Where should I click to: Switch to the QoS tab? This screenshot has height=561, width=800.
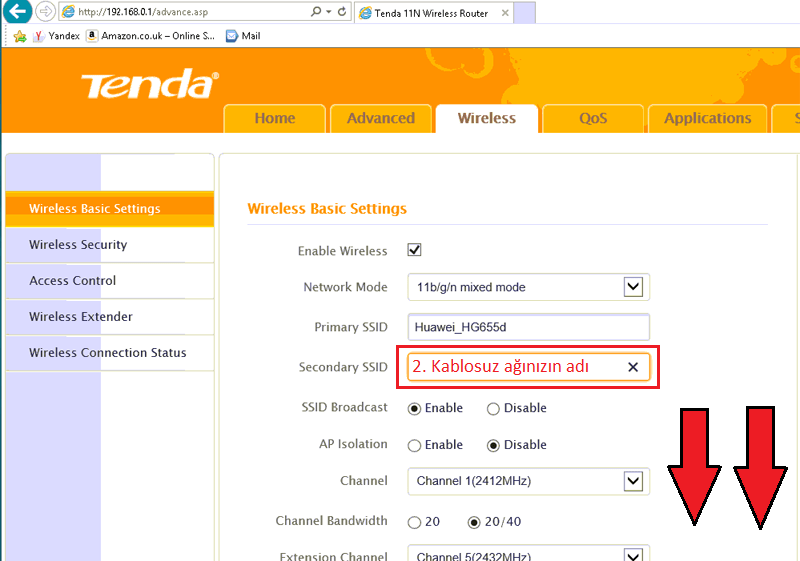tap(593, 118)
